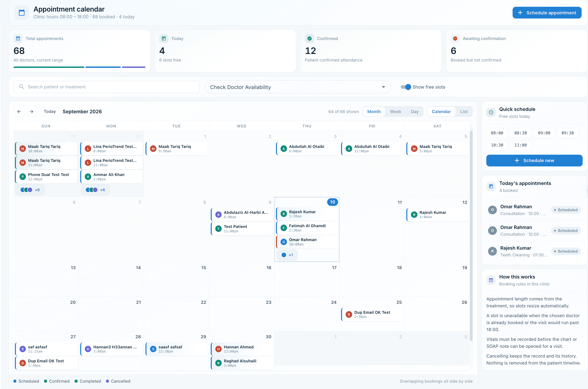Select the Calendar view tab

pyautogui.click(x=441, y=112)
